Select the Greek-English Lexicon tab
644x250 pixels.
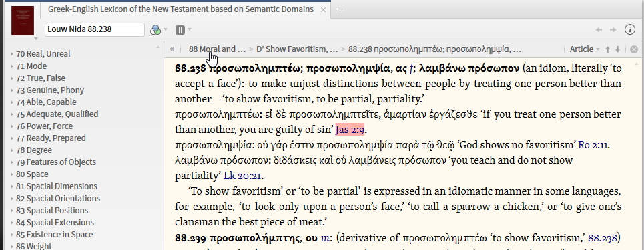pos(181,9)
